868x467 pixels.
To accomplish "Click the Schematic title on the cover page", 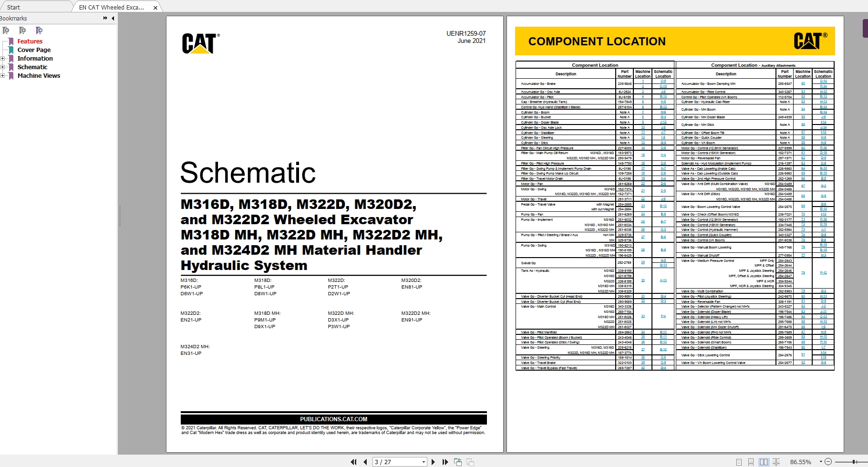I will click(x=248, y=173).
